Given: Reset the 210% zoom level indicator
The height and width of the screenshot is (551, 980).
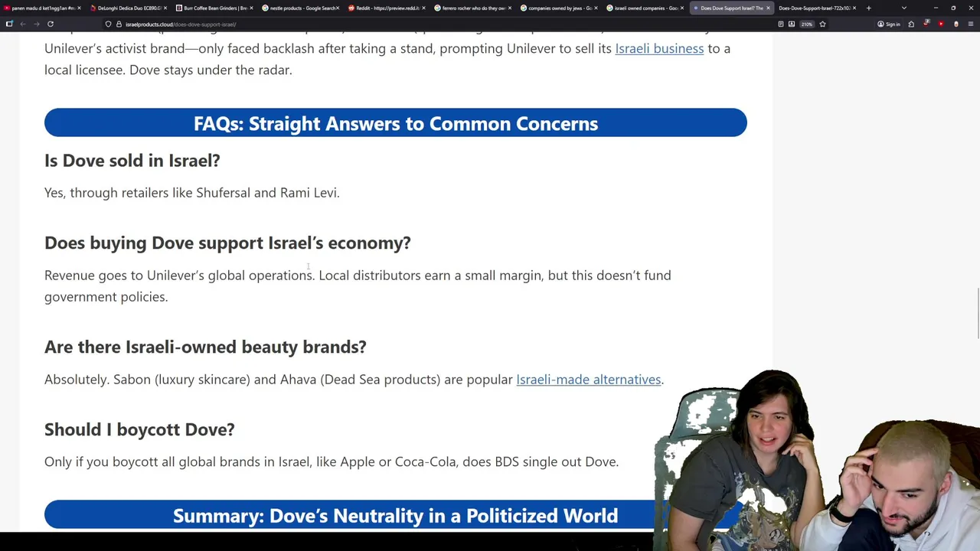Looking at the screenshot, I should 806,24.
